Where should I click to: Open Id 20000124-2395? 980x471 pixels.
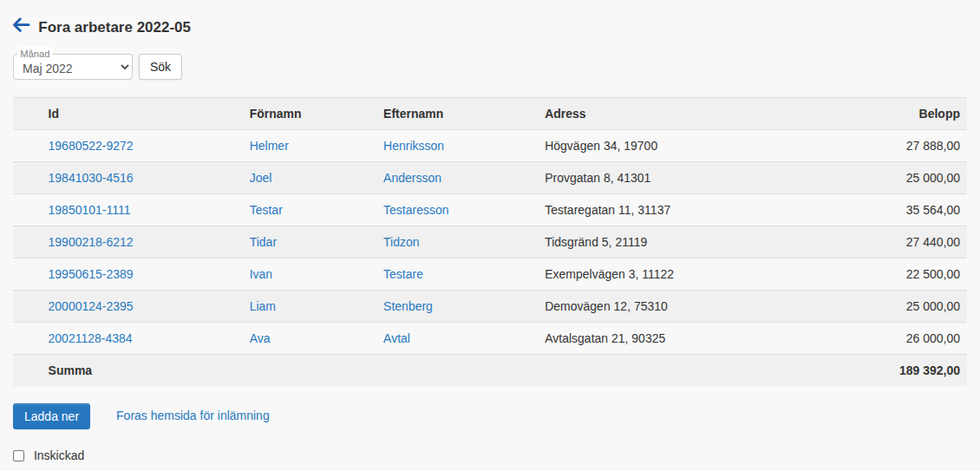coord(90,306)
